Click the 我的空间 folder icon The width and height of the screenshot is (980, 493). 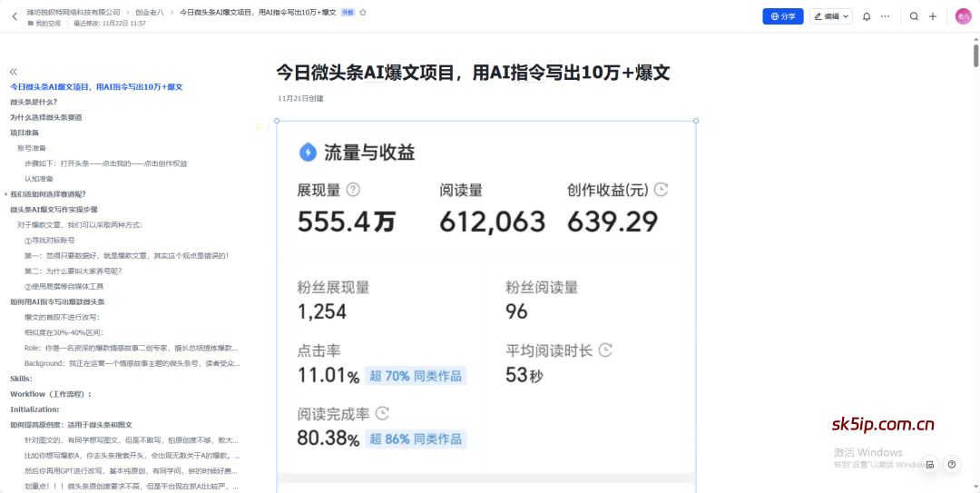[30, 23]
